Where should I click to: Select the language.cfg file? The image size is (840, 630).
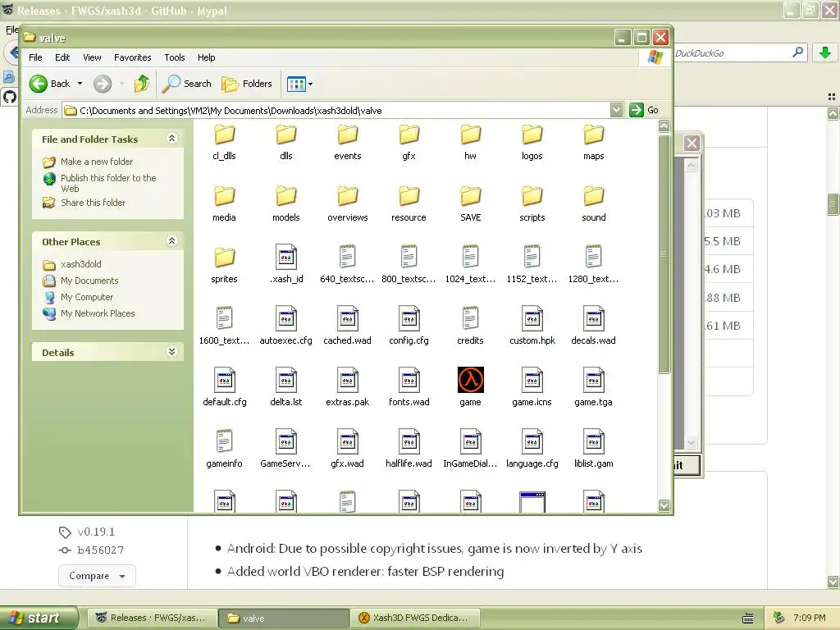[532, 450]
